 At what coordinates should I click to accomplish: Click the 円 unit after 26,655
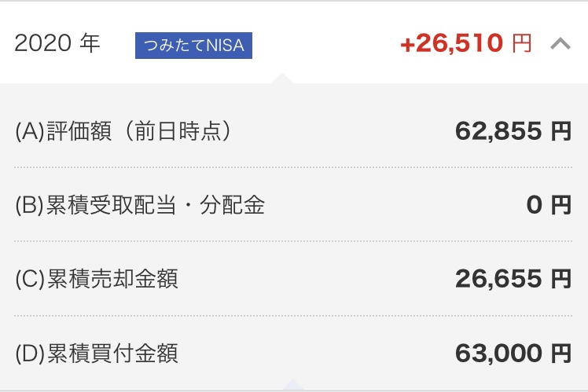pyautogui.click(x=561, y=279)
